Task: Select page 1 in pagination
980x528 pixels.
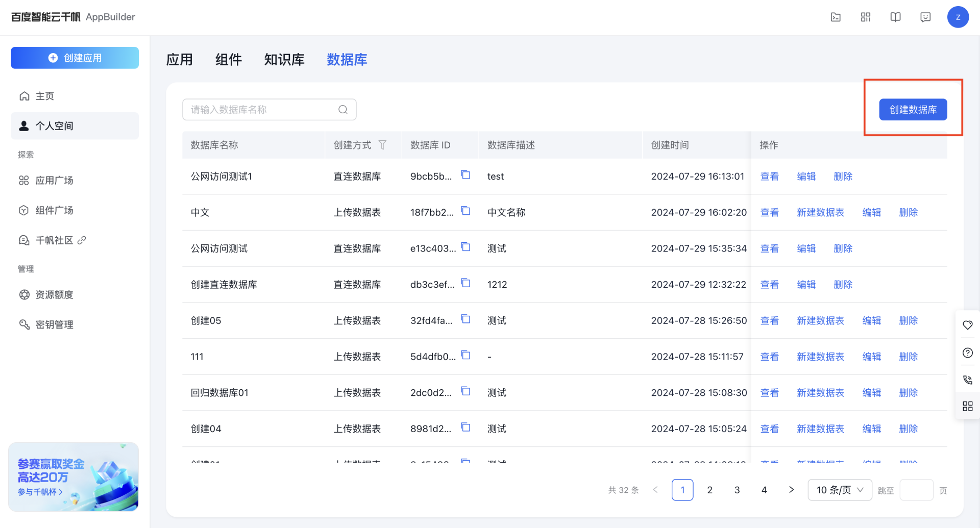Action: pos(682,490)
